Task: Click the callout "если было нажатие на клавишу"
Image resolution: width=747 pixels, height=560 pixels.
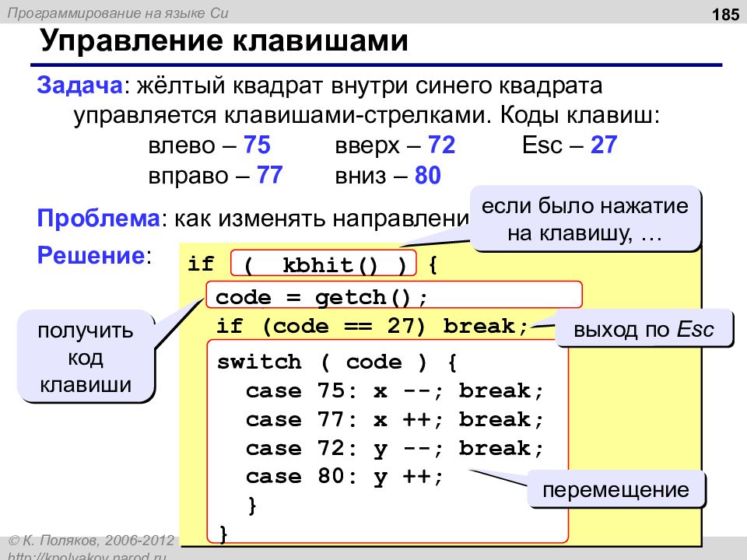Action: (x=585, y=219)
